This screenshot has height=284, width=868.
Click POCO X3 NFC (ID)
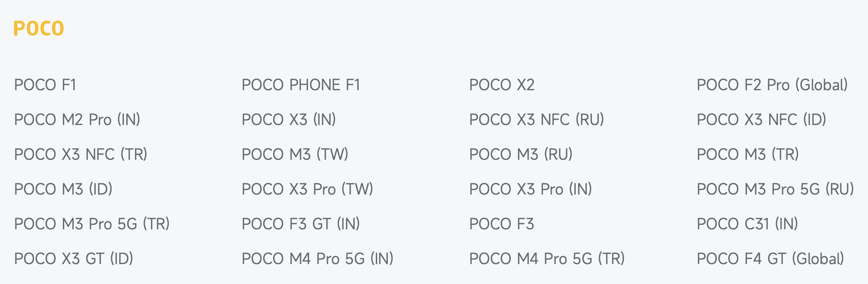click(761, 120)
